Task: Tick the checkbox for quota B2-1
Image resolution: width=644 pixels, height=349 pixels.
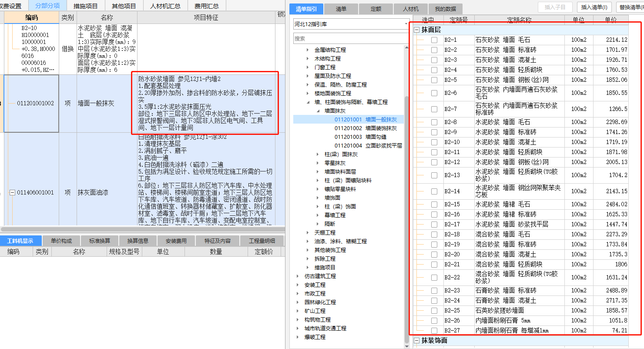Action: [x=434, y=40]
